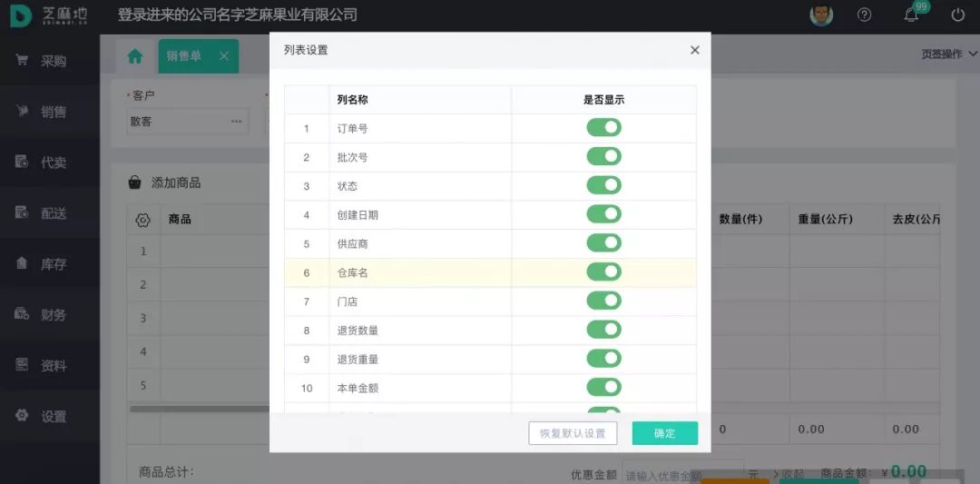Image resolution: width=980 pixels, height=484 pixels.
Task: Select the 订单号 row name
Action: [352, 128]
